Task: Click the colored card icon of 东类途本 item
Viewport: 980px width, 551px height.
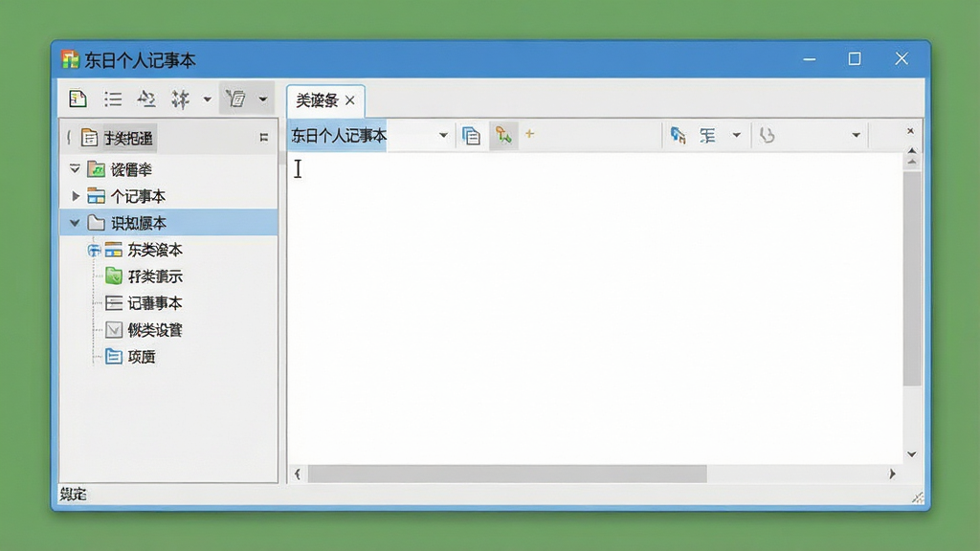Action: point(113,250)
